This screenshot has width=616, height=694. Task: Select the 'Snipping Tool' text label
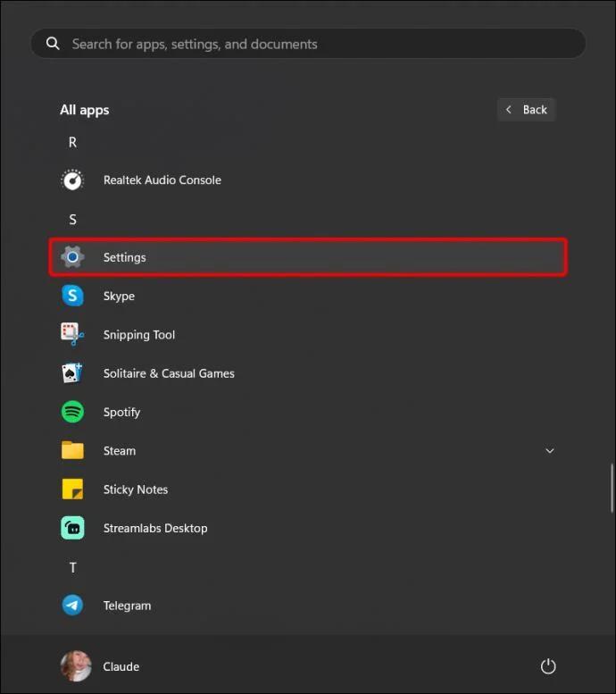tap(139, 335)
